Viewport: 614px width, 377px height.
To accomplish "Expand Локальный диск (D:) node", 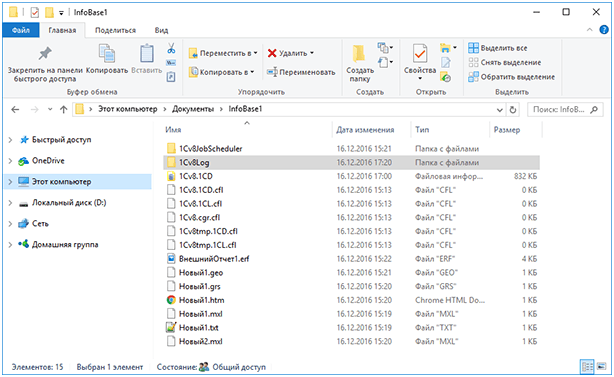I will [10, 203].
